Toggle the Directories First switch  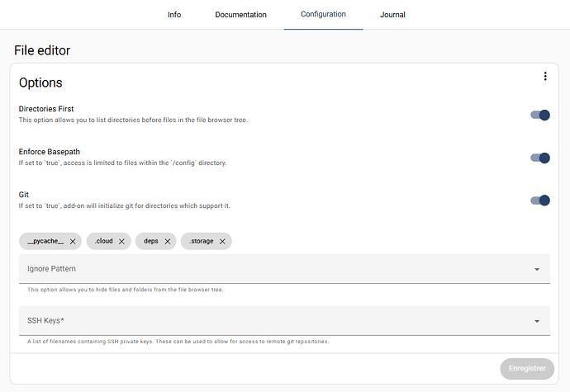point(540,115)
